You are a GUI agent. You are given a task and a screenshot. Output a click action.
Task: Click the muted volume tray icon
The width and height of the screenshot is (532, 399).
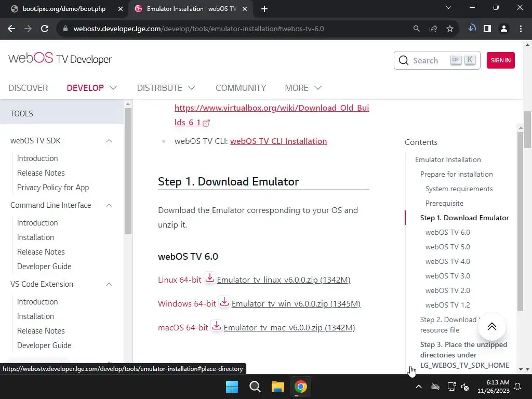point(465,387)
